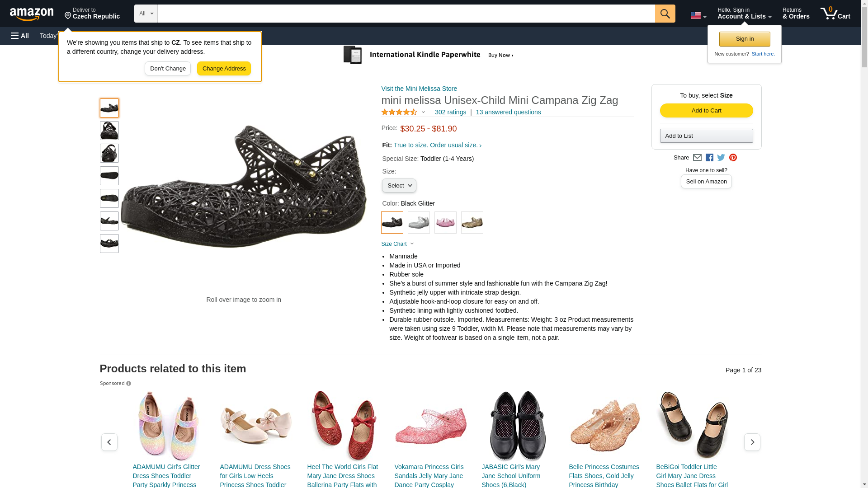Open the shopping cart icon
Viewport: 868px width, 488px height.
click(835, 14)
